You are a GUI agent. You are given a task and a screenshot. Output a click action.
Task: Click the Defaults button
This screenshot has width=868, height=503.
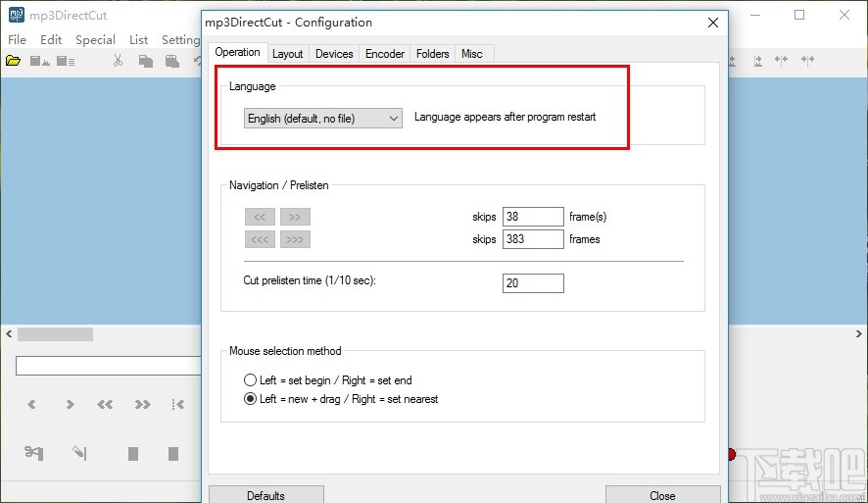click(x=265, y=495)
